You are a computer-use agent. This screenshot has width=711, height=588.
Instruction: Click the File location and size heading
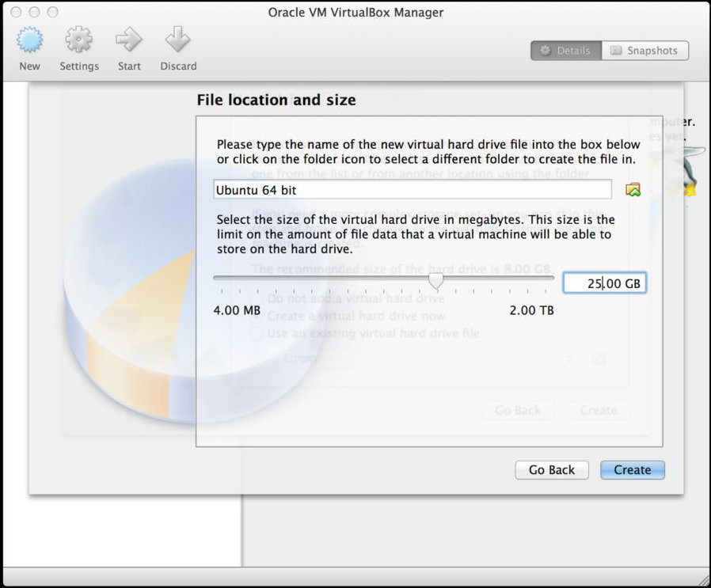pos(276,100)
